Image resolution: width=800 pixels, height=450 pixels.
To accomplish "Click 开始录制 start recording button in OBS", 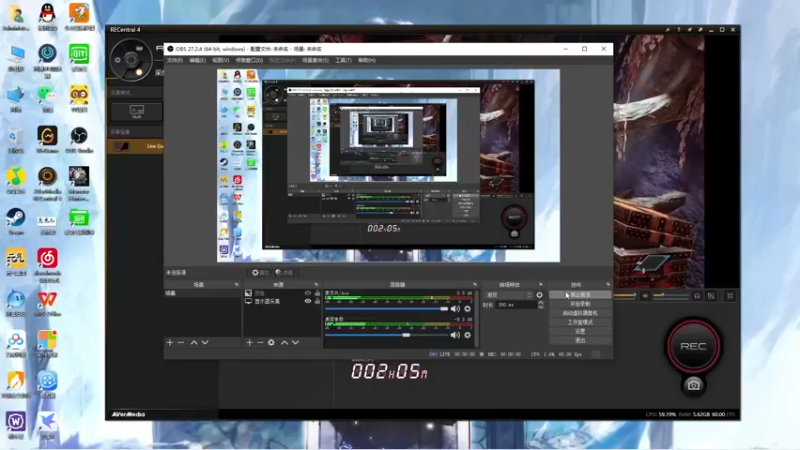I will tap(580, 304).
